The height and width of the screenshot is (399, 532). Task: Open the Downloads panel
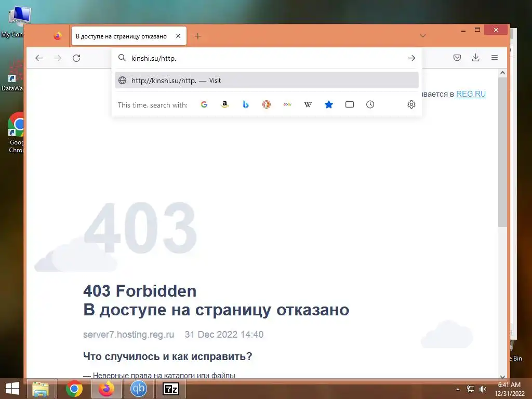point(476,58)
